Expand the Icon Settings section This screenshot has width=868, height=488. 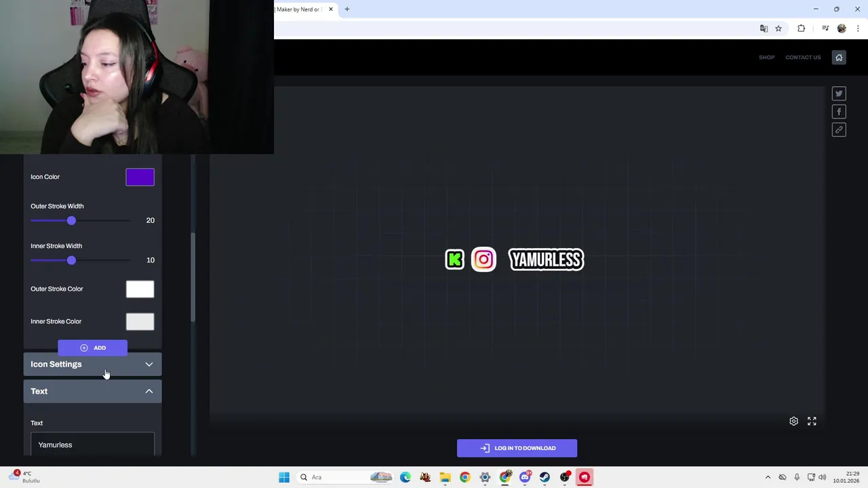[x=92, y=365]
